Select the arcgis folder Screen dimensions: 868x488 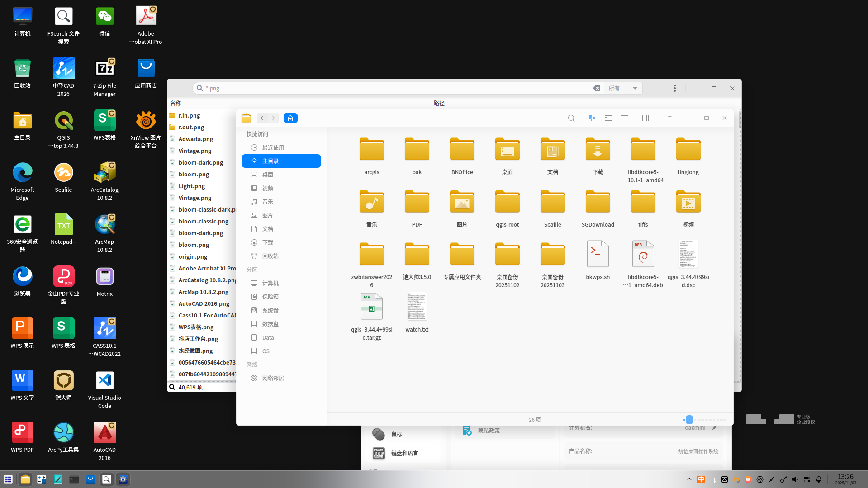tap(371, 156)
